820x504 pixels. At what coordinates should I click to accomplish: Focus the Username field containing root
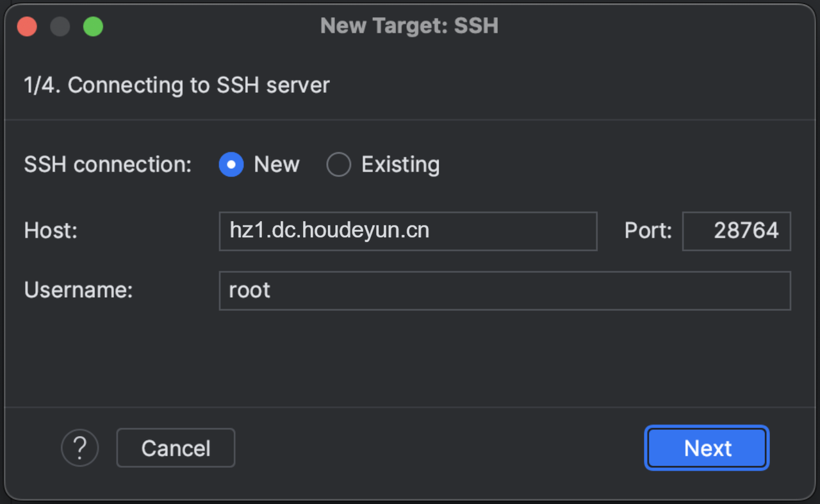[x=504, y=290]
